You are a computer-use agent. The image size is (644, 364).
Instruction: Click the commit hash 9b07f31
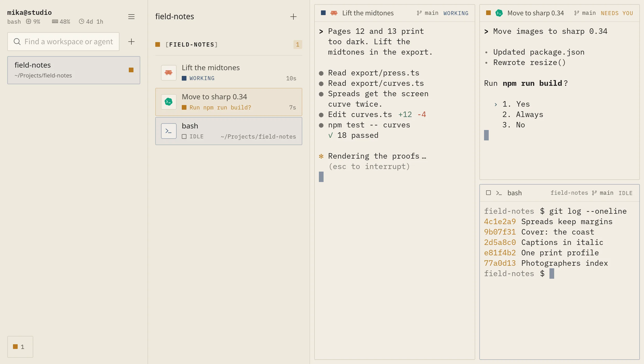pos(500,232)
